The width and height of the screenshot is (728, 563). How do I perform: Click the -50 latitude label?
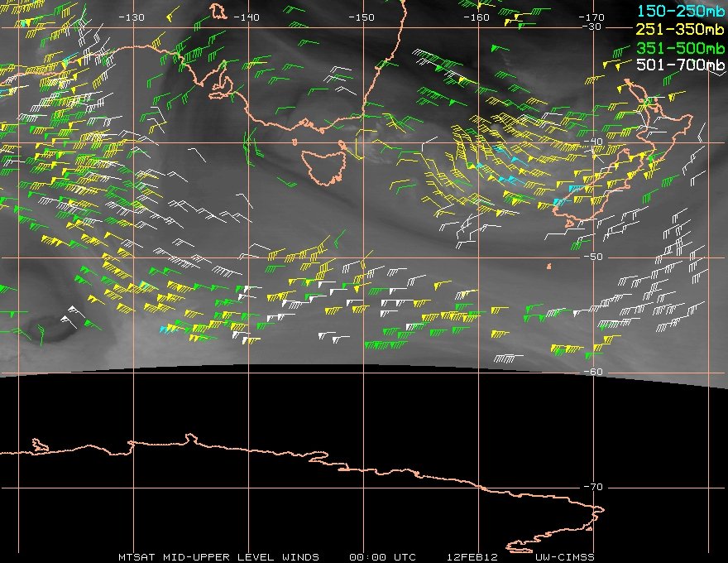tap(593, 257)
